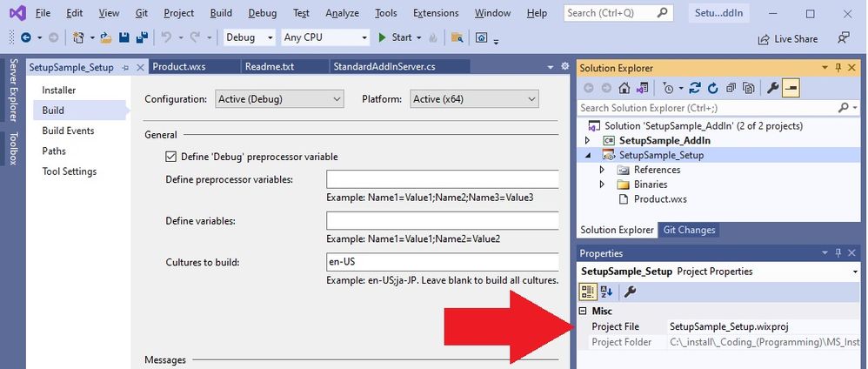
Task: Refresh the Solution Explorer
Action: tap(713, 88)
